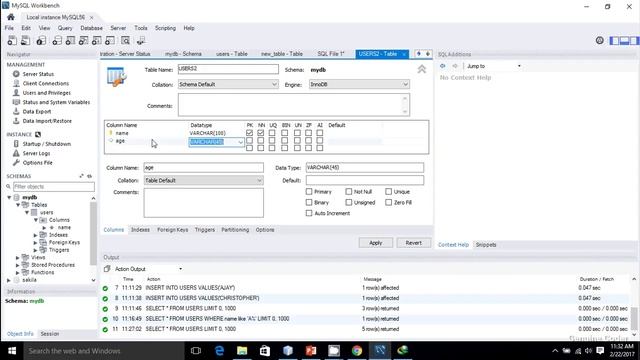The image size is (640, 360).
Task: Click the open inspector toolbar icon
Action: tap(41, 40)
